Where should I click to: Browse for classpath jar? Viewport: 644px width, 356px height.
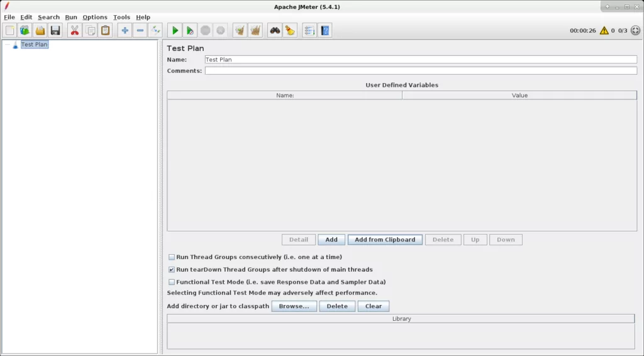(x=294, y=306)
